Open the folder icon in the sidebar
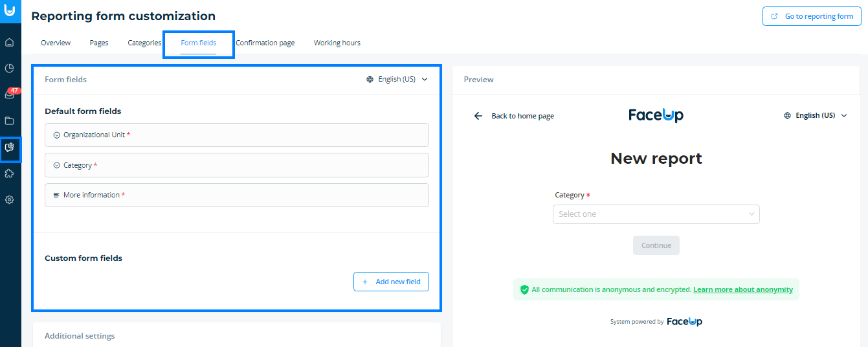Screen dimensions: 868x347 click(10, 120)
